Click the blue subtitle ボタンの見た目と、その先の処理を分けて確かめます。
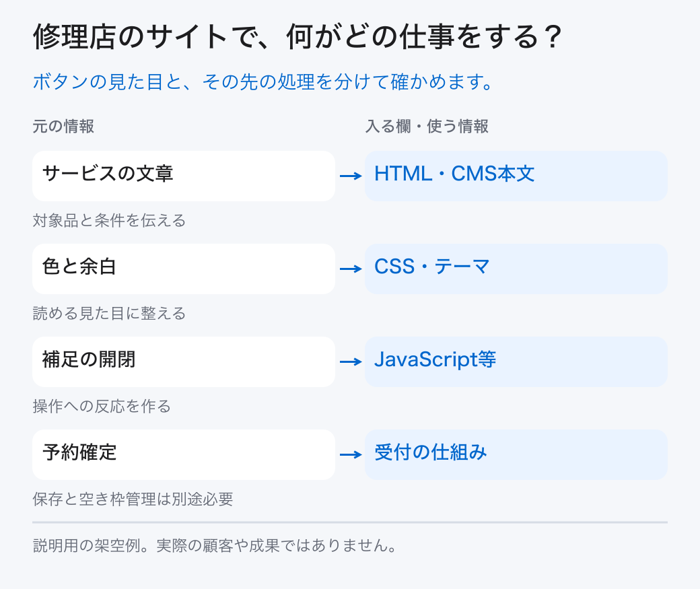The width and height of the screenshot is (700, 589). click(263, 81)
